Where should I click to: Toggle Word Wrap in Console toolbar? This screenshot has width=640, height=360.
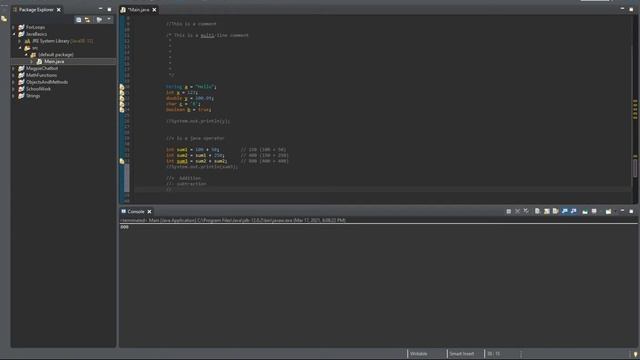(556, 211)
